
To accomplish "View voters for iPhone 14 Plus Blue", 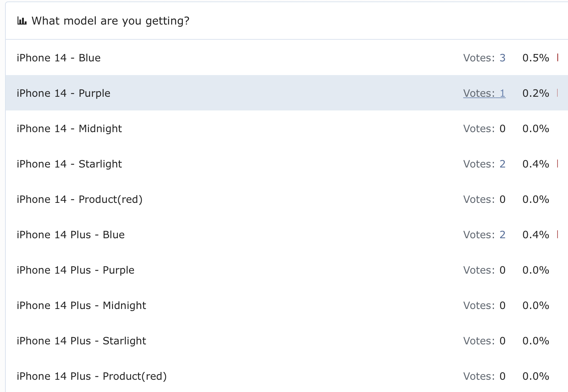I will 484,235.
